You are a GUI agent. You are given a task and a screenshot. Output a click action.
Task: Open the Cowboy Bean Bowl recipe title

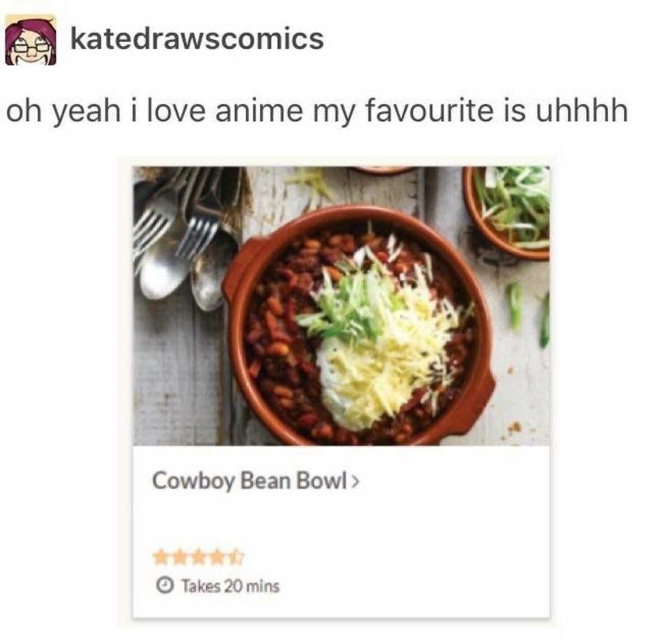(x=249, y=481)
